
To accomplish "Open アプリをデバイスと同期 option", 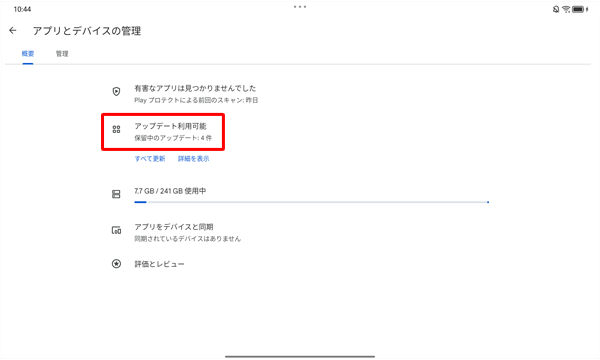I will point(174,227).
